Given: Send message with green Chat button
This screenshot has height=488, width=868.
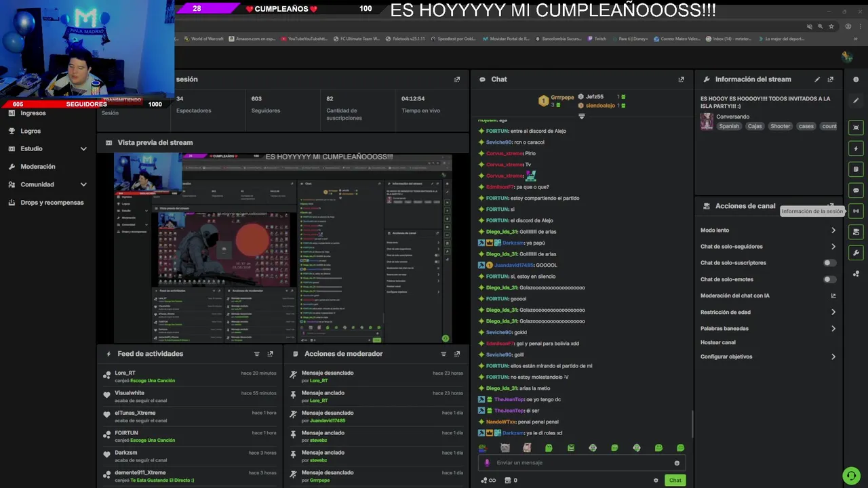Looking at the screenshot, I should pyautogui.click(x=675, y=481).
